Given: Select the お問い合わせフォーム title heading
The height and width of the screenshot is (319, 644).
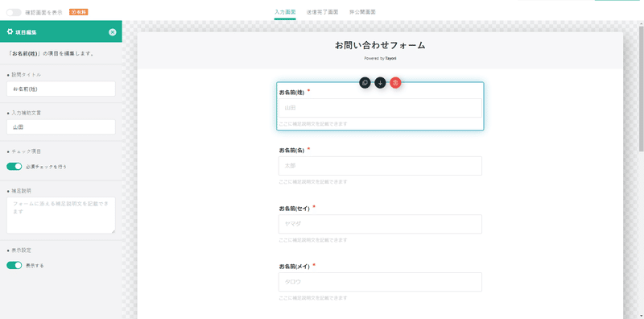Looking at the screenshot, I should tap(380, 45).
